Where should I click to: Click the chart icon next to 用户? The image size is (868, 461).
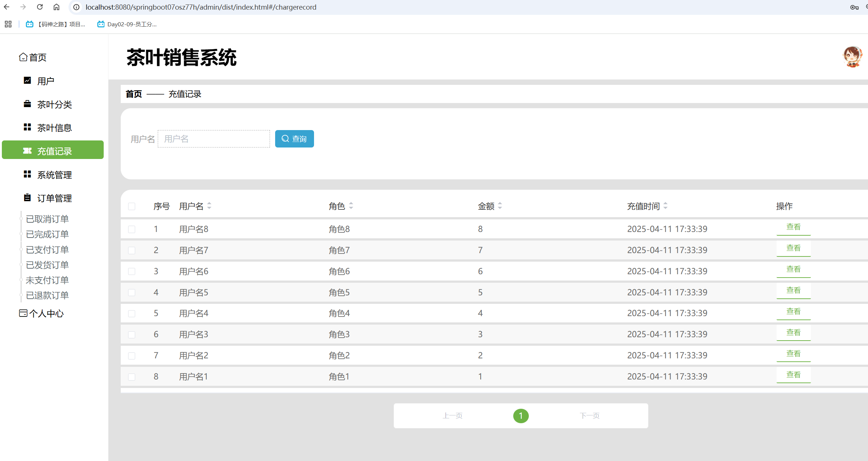point(27,80)
